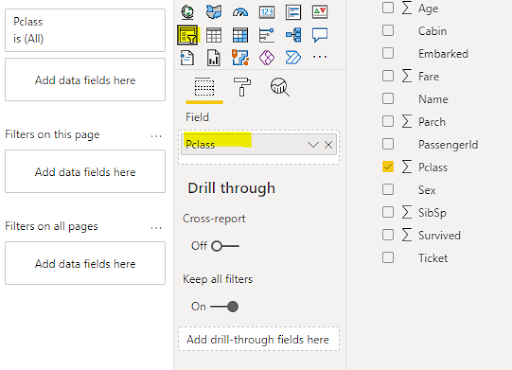Open more options for Filters on this page
512x370 pixels.
(x=156, y=136)
